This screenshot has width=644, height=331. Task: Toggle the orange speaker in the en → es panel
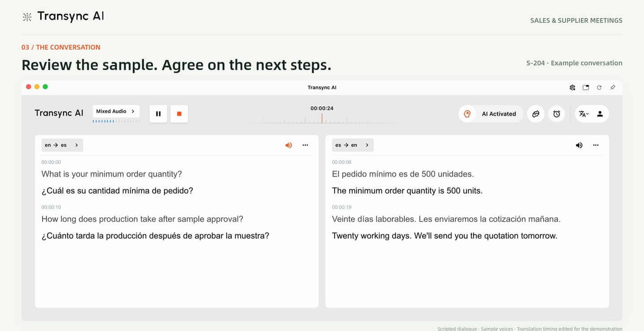(x=288, y=145)
